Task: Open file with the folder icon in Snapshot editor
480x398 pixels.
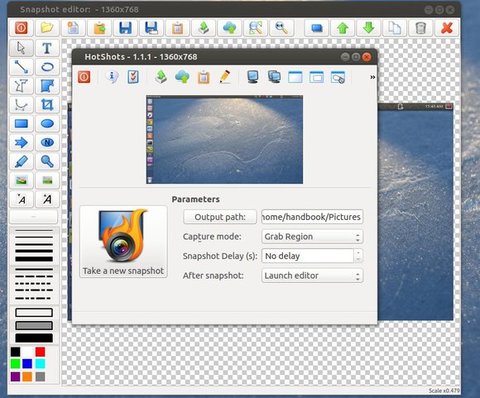Action: 47,28
